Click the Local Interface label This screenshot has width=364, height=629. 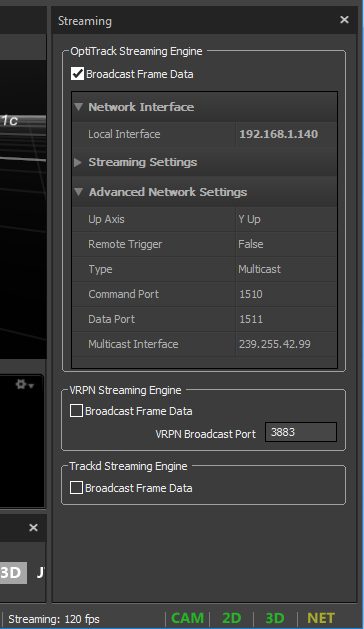point(124,134)
